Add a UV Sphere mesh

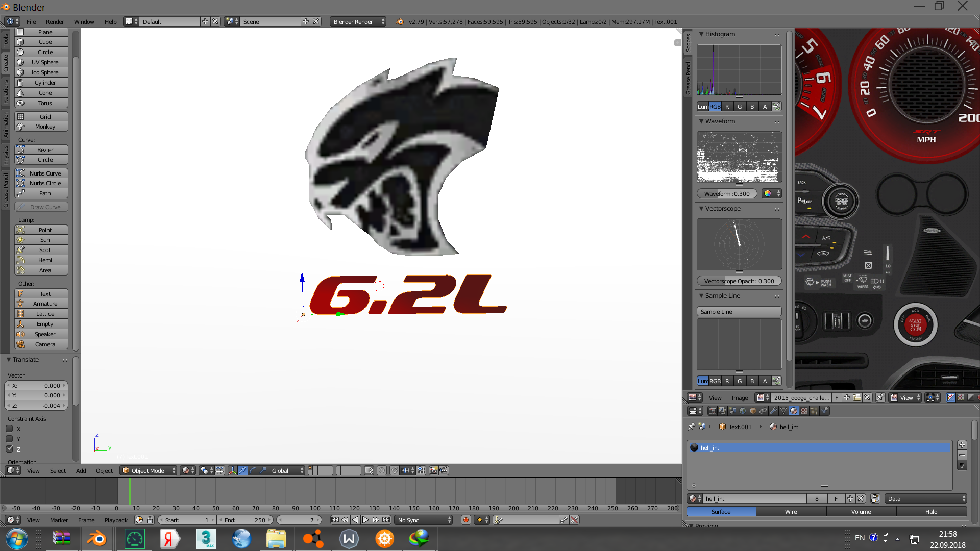(x=41, y=62)
